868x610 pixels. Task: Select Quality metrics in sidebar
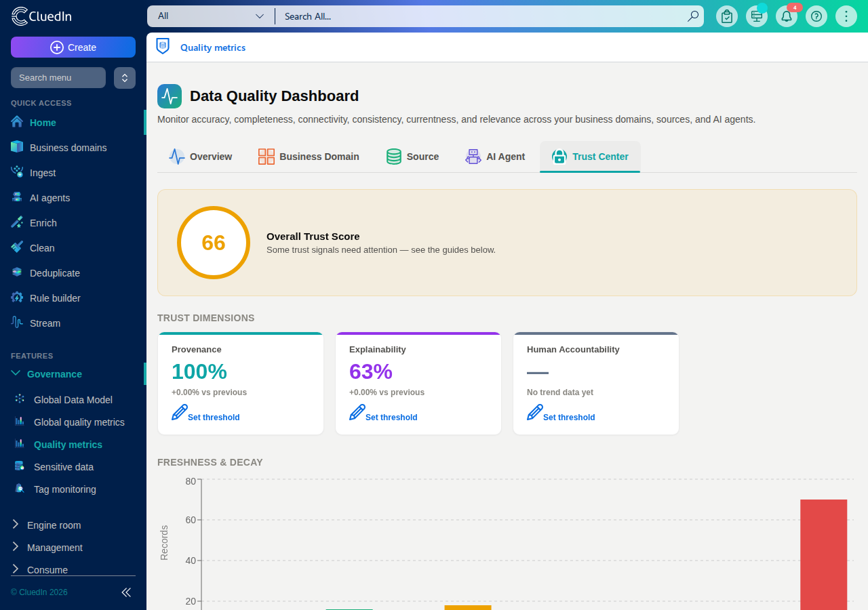pyautogui.click(x=68, y=445)
